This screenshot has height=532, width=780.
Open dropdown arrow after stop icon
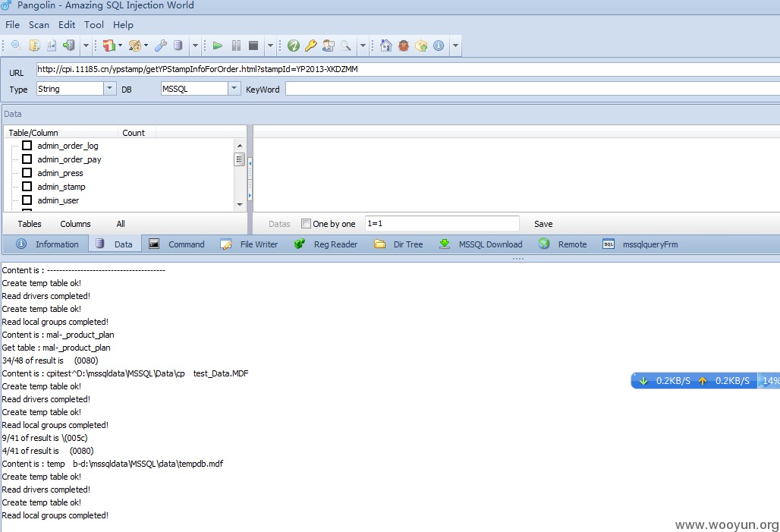(270, 46)
